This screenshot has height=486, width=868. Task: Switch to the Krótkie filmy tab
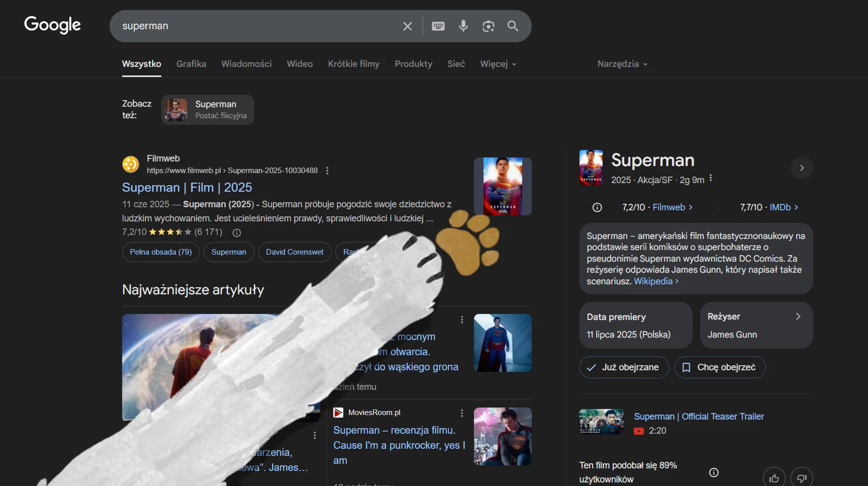[x=354, y=64]
